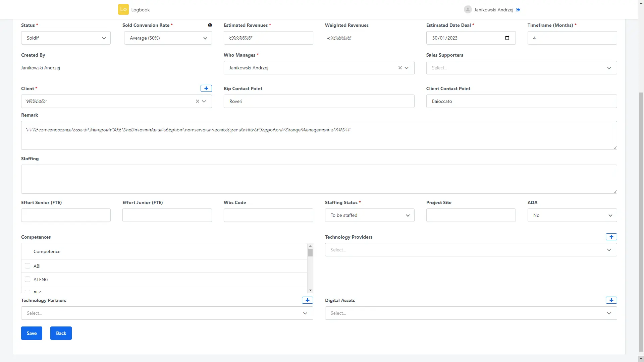Add a new Client using the plus icon
Viewport: 644px width, 362px height.
[206, 88]
